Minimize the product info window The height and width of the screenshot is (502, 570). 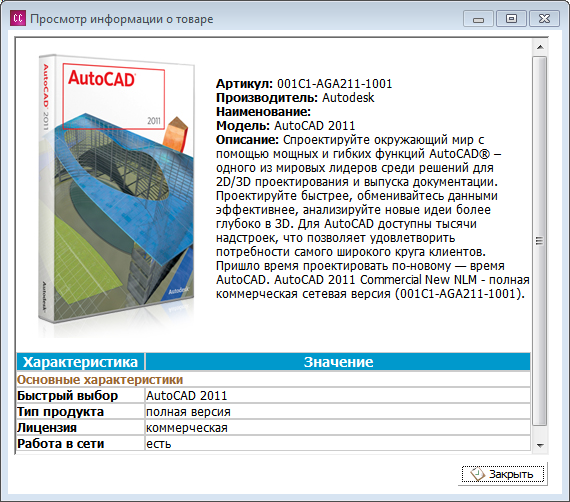click(478, 19)
